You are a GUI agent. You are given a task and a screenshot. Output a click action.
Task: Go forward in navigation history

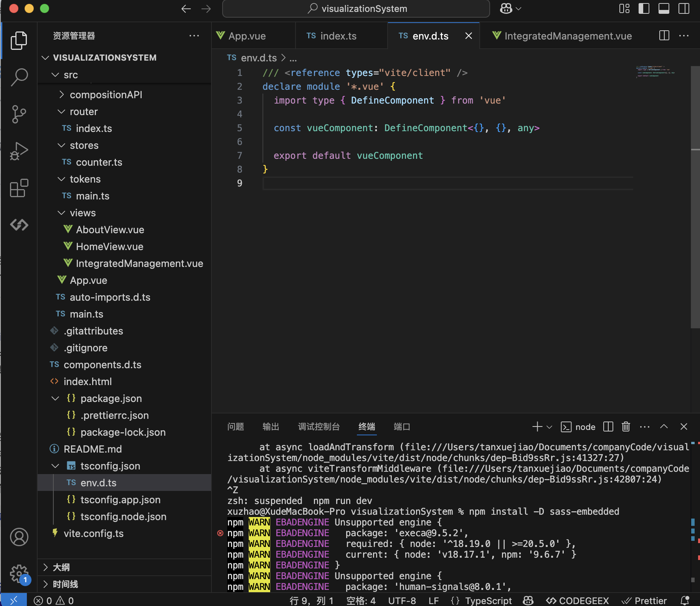(206, 9)
